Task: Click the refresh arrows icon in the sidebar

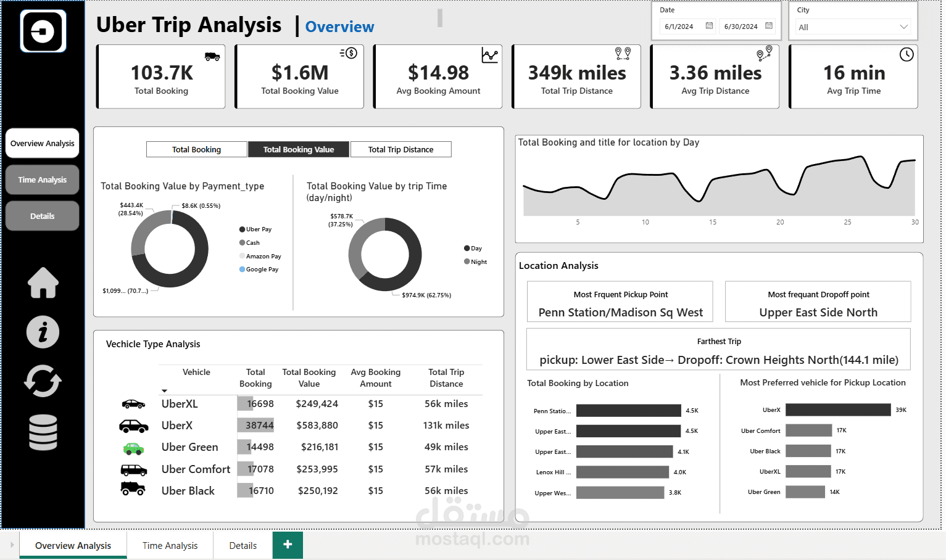Action: point(43,381)
